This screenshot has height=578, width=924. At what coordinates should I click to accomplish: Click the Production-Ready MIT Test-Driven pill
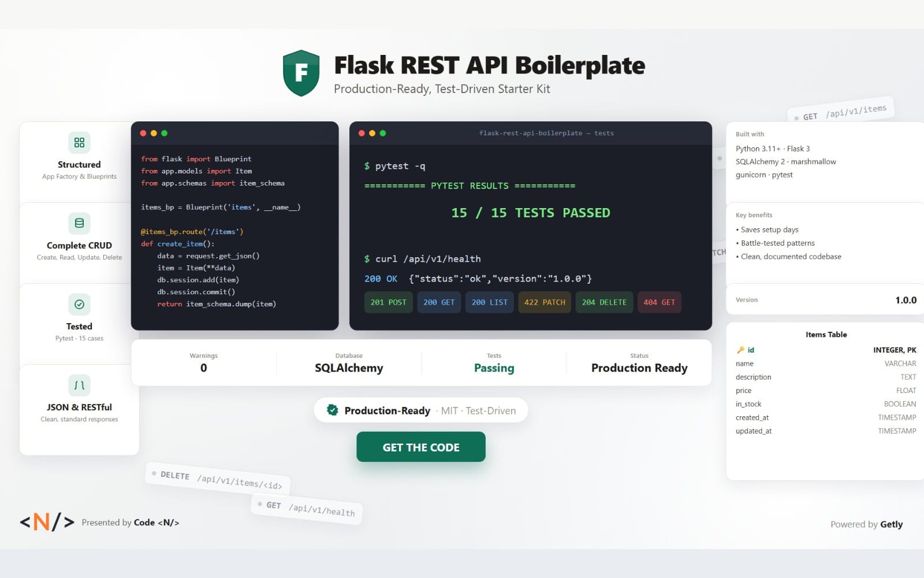tap(421, 410)
